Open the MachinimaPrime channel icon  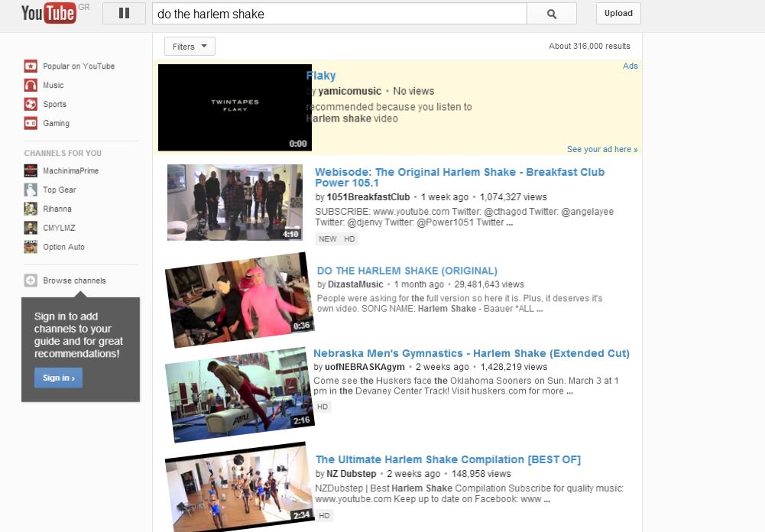pyautogui.click(x=31, y=170)
